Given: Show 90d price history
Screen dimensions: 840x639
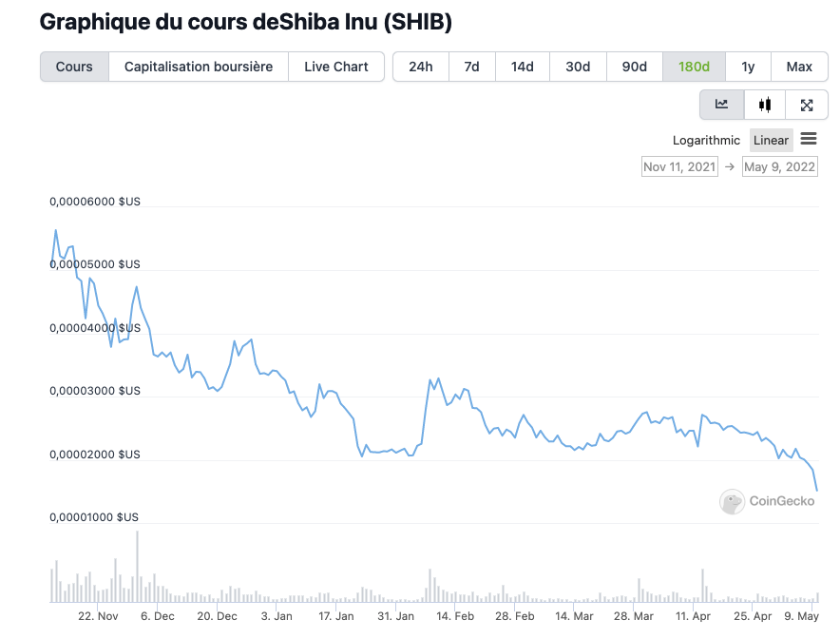Looking at the screenshot, I should [x=634, y=67].
